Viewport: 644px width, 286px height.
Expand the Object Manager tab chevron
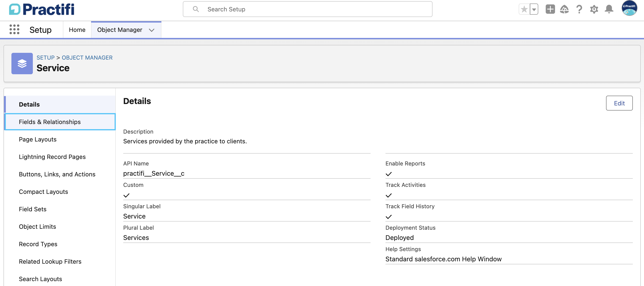[x=151, y=30]
